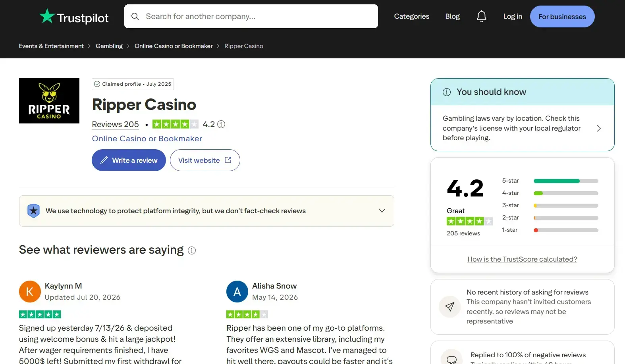This screenshot has width=625, height=364.
Task: Go to Events & Entertainment breadcrumb
Action: coord(51,46)
